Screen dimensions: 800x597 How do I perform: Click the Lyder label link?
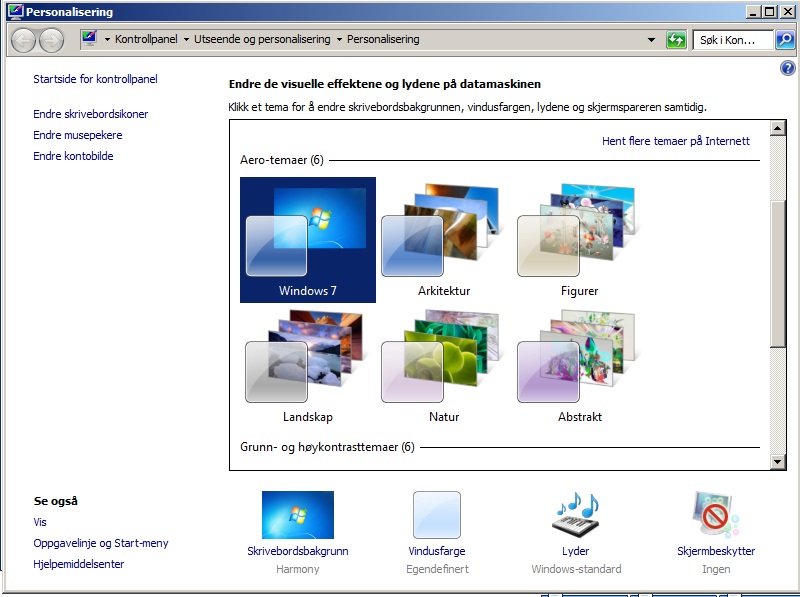click(576, 551)
